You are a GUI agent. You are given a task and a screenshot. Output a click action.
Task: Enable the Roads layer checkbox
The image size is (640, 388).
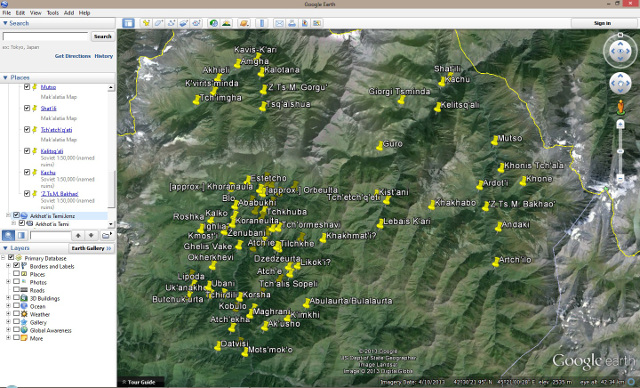point(16,290)
